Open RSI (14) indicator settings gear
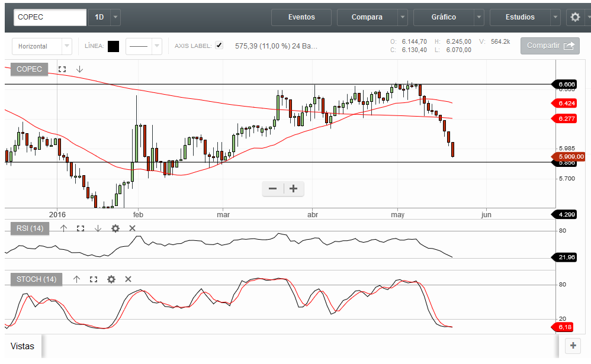Viewport: 591px width, 364px height. [115, 228]
